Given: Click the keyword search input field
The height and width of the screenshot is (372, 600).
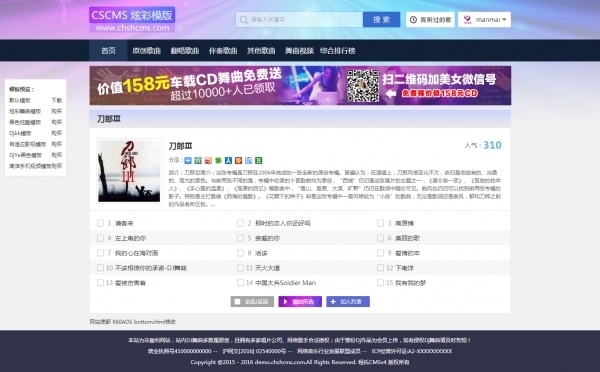Looking at the screenshot, I should pos(299,20).
